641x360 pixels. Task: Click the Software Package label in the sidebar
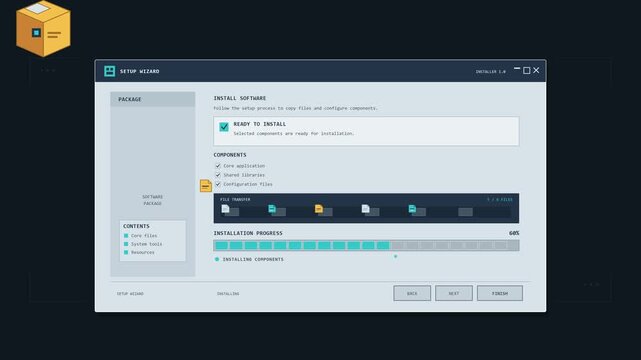152,200
